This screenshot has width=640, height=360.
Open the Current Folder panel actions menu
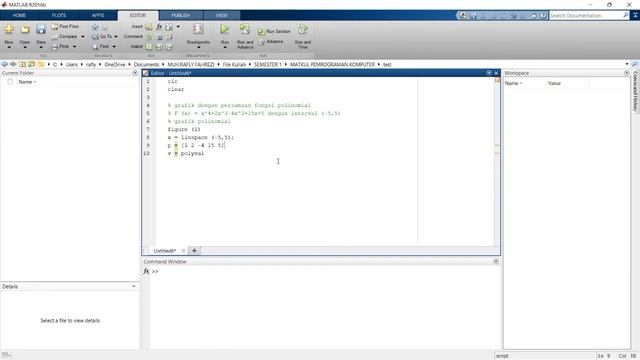tap(135, 73)
